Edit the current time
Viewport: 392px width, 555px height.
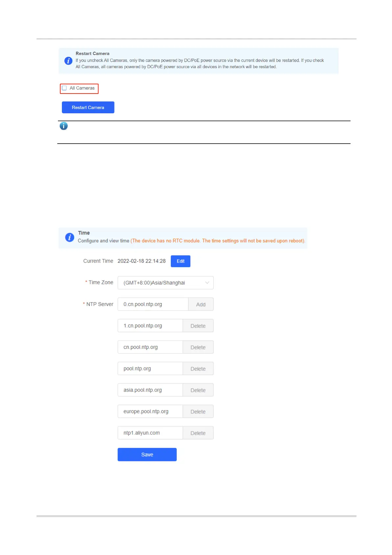[180, 261]
